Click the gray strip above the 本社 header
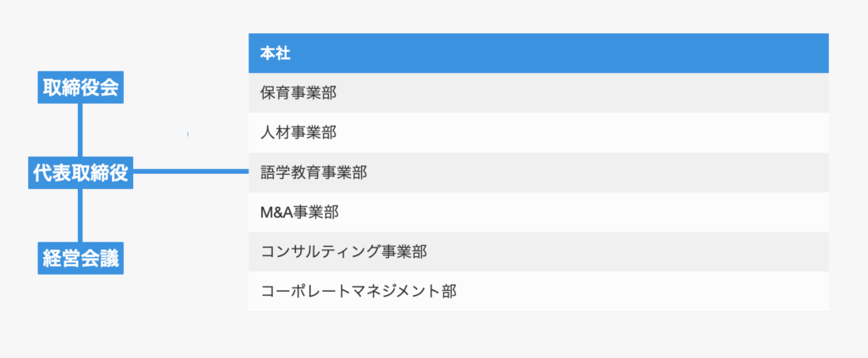868x358 pixels. click(537, 16)
